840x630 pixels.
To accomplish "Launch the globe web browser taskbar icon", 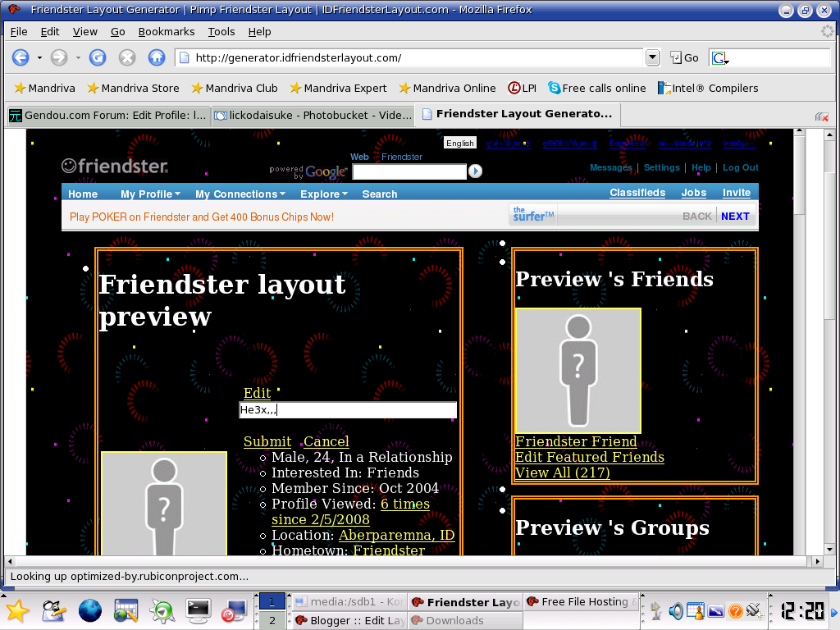I will click(x=89, y=610).
